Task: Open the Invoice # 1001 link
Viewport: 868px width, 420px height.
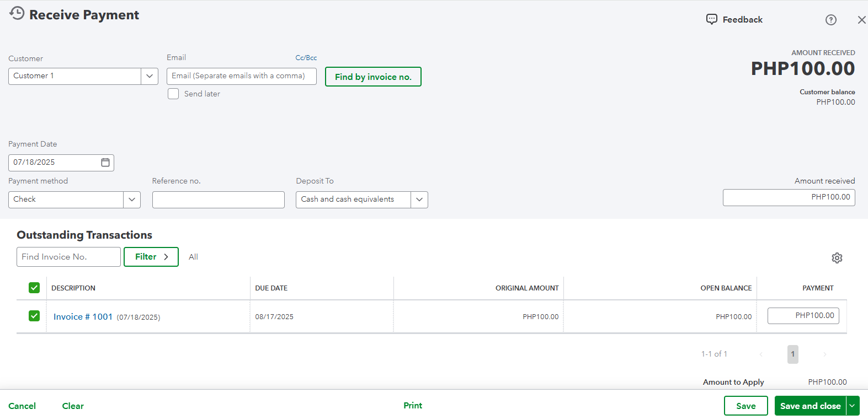Action: pos(83,316)
